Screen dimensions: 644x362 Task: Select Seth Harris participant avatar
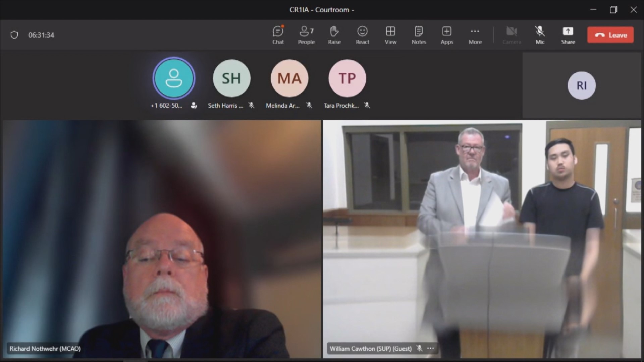pyautogui.click(x=231, y=78)
